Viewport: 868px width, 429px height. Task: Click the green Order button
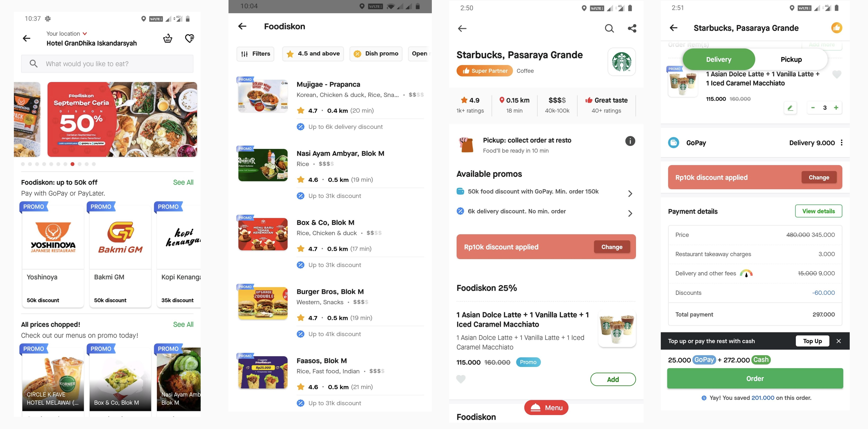tap(755, 378)
